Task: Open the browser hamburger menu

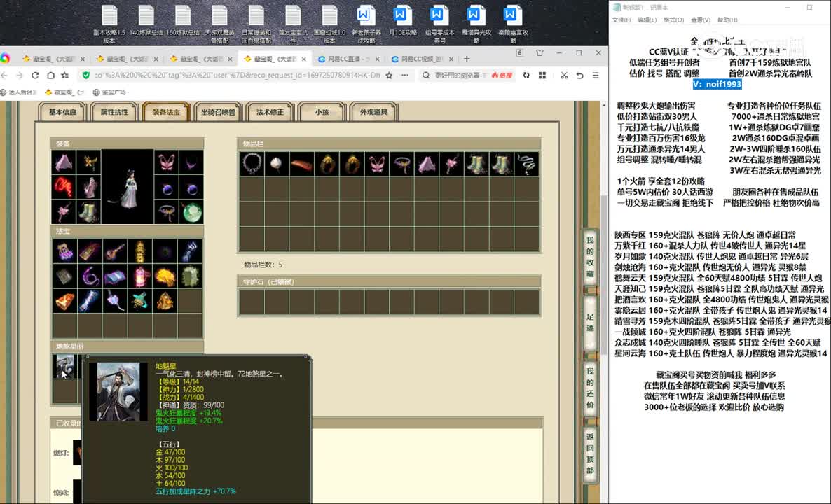Action: (x=596, y=75)
